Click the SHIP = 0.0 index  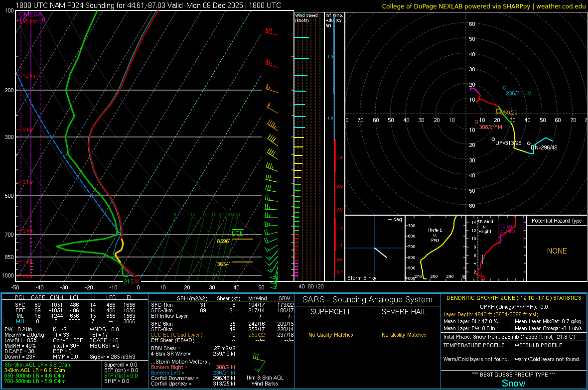point(117,381)
